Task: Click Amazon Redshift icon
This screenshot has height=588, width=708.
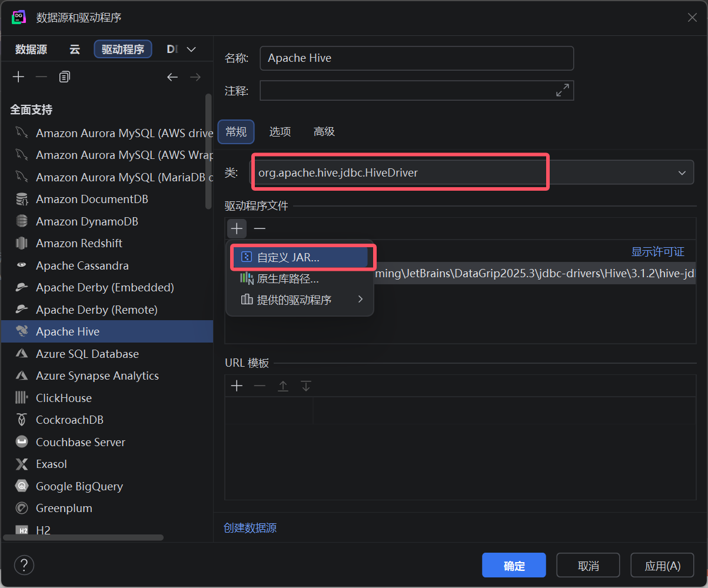Action: tap(22, 243)
